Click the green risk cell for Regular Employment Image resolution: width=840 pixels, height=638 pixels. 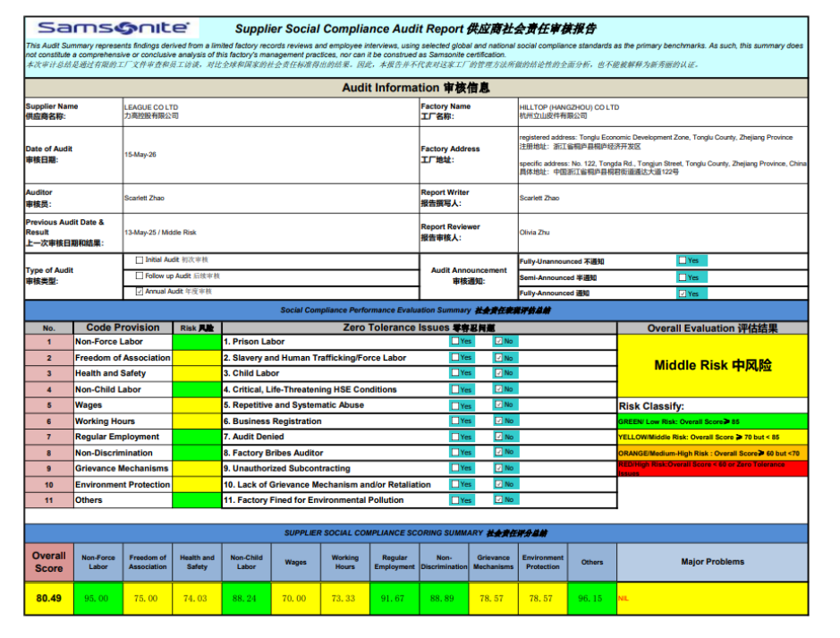click(197, 438)
